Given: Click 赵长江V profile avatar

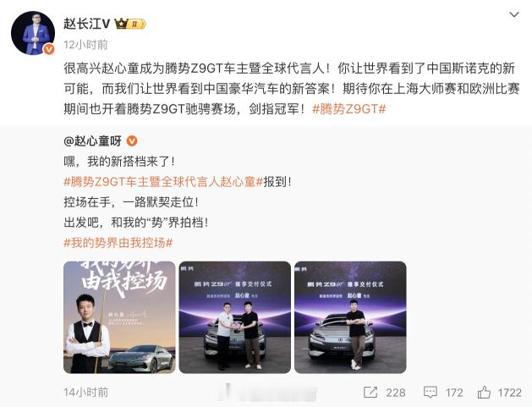Looking at the screenshot, I should pos(33,33).
